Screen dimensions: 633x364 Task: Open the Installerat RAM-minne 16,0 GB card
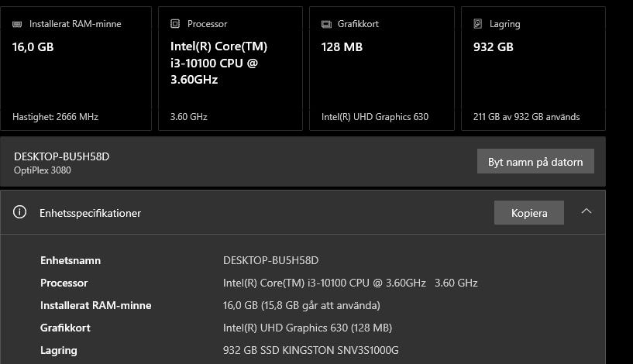click(x=76, y=69)
